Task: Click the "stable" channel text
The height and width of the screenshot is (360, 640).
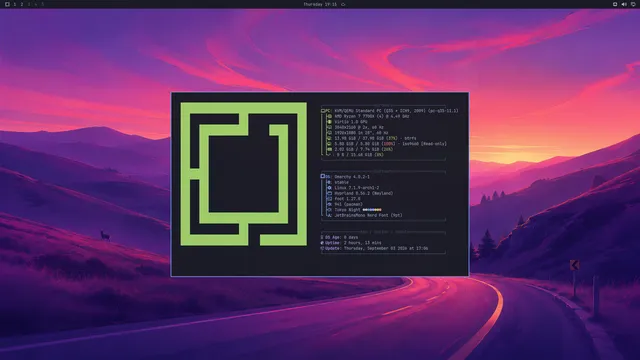Action: pyautogui.click(x=342, y=182)
